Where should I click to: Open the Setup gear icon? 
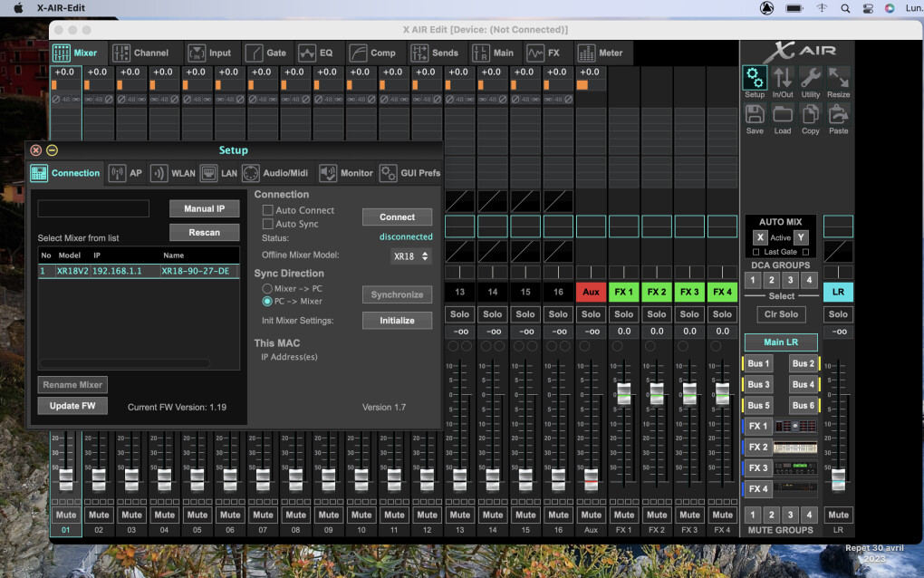pos(755,78)
